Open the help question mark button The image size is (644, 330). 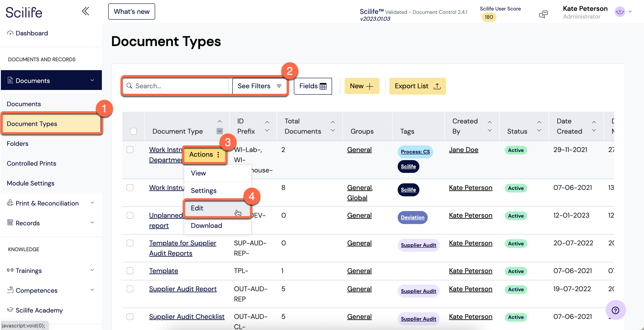pyautogui.click(x=615, y=310)
